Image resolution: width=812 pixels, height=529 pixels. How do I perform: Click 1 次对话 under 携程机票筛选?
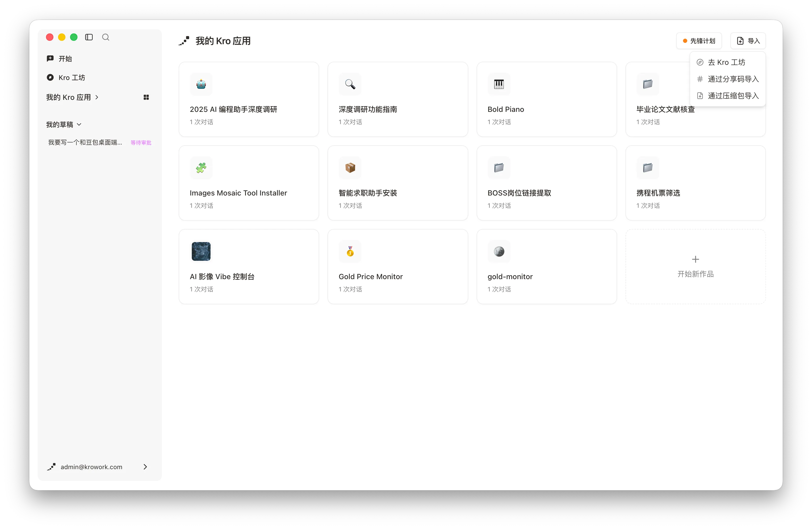click(x=648, y=205)
